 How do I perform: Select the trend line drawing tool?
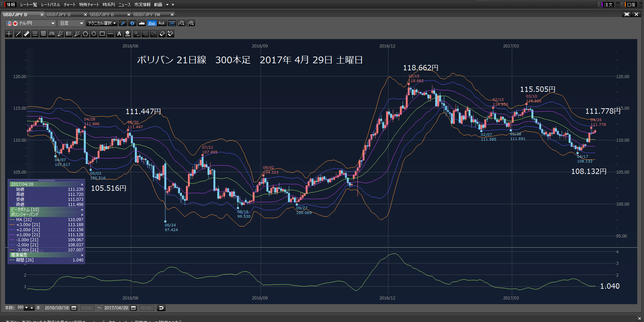tap(18, 34)
